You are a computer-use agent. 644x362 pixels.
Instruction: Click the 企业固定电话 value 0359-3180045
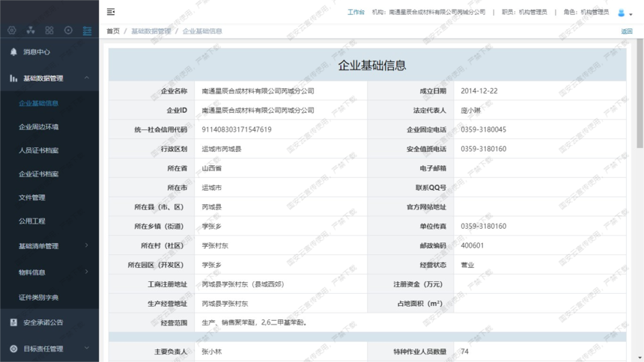click(484, 129)
